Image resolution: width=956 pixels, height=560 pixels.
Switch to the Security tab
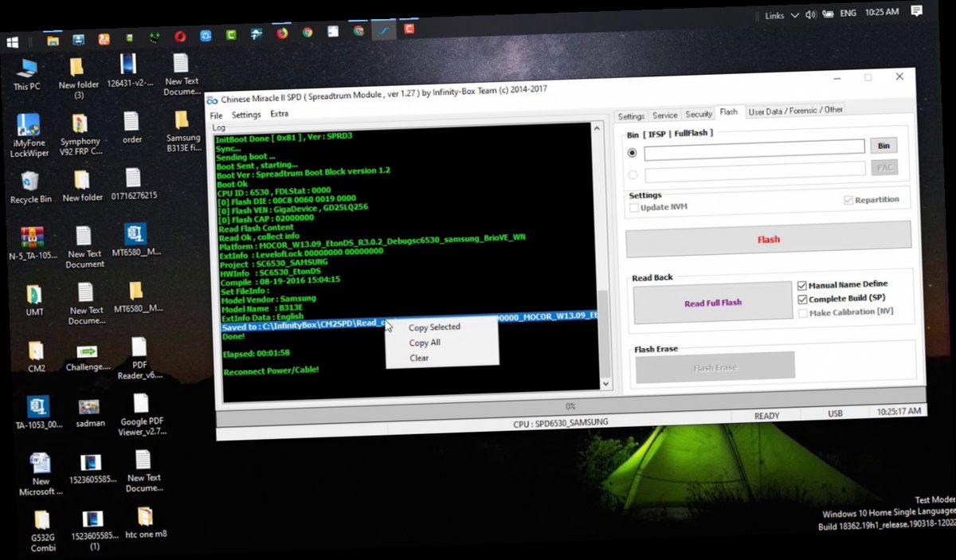[x=699, y=114]
